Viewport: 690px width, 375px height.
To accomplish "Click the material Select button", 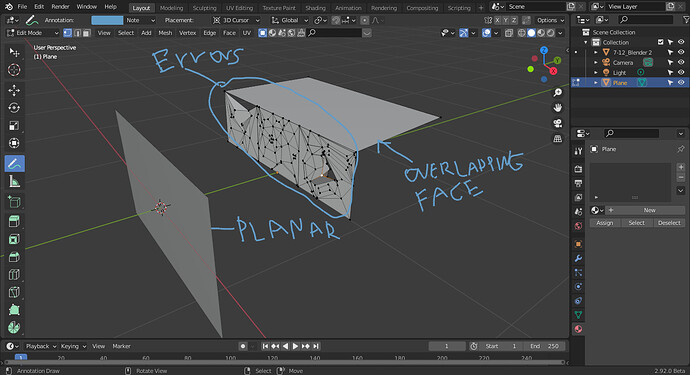I will pos(636,223).
